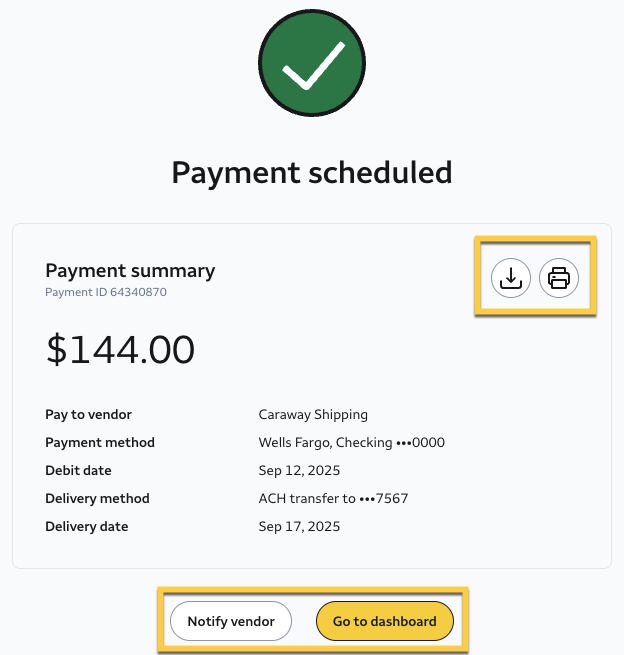Click the Payment summary title
The image size is (624, 655).
point(130,270)
